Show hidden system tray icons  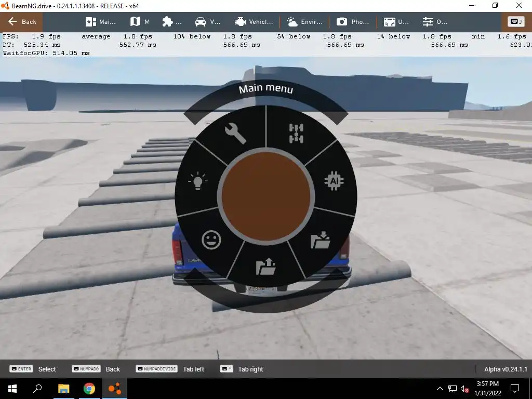click(x=440, y=389)
